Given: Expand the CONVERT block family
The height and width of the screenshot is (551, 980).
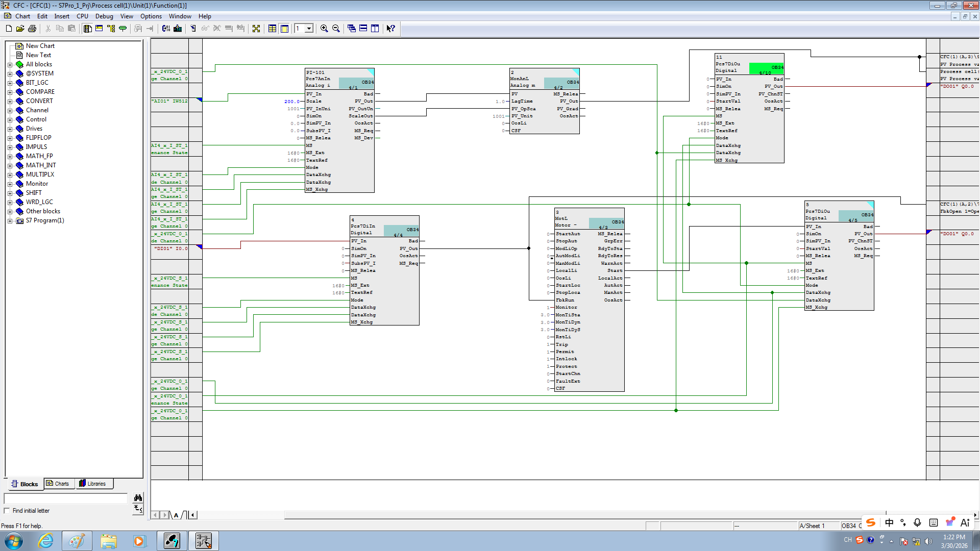Looking at the screenshot, I should 10,101.
